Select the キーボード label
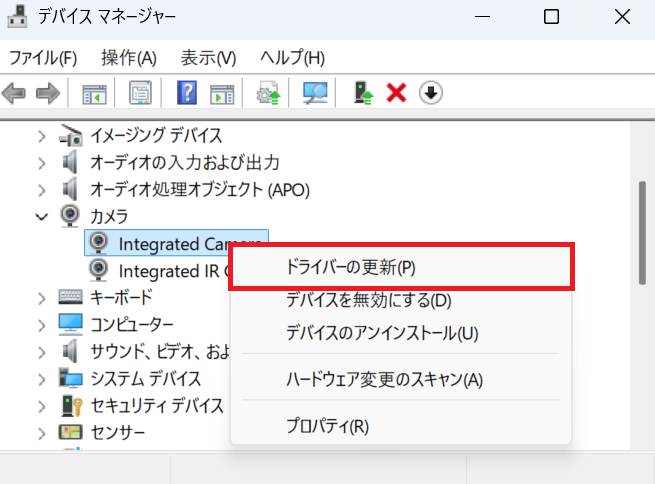This screenshot has height=484, width=655. click(x=122, y=297)
